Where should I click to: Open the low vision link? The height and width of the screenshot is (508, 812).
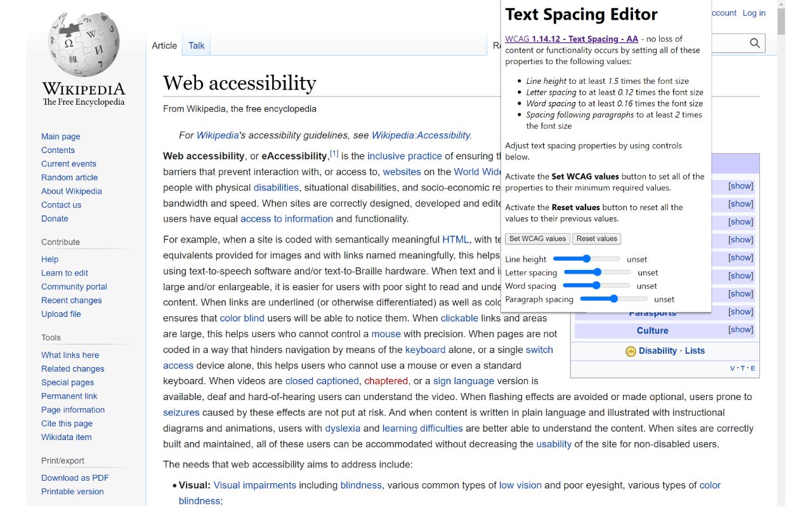(x=520, y=485)
